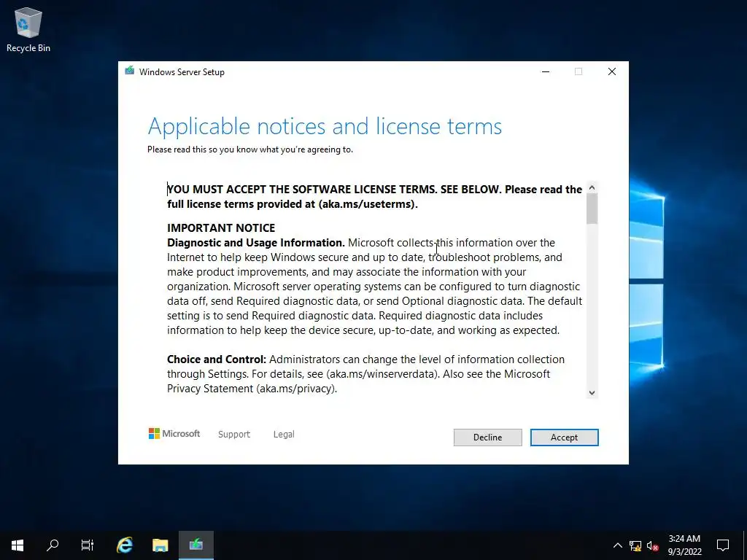The width and height of the screenshot is (747, 560).
Task: Accept the license terms
Action: pos(564,437)
